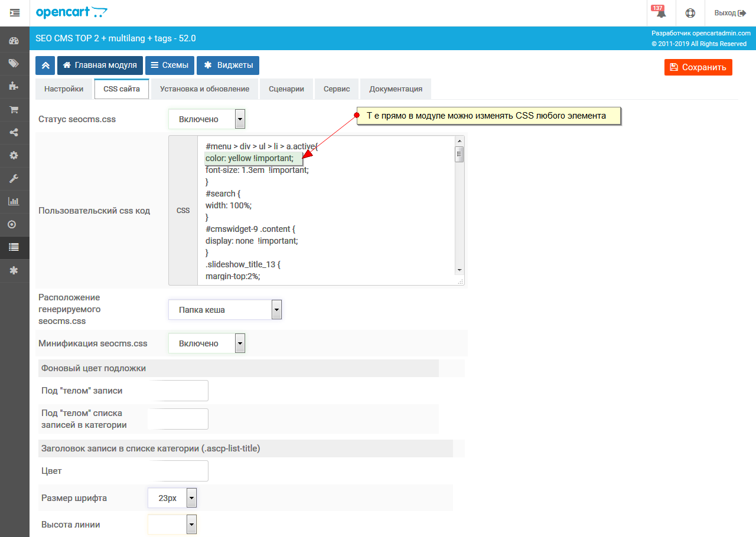The image size is (756, 537).
Task: Click the asterisk icon in the sidebar
Action: click(x=14, y=270)
